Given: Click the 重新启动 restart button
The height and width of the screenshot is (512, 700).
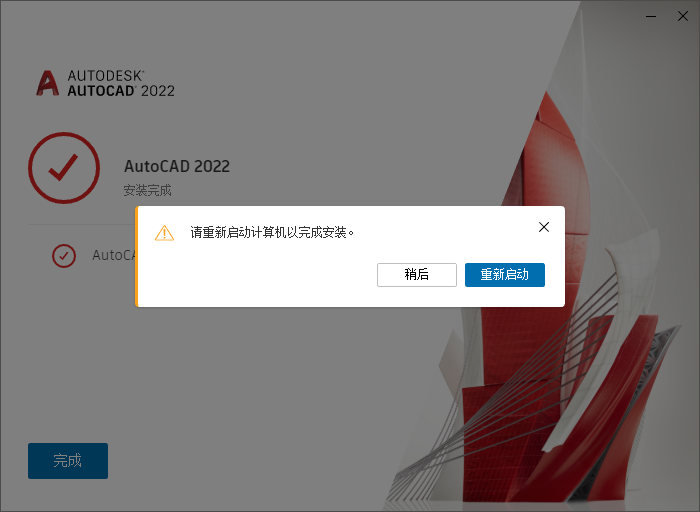Looking at the screenshot, I should coord(504,275).
